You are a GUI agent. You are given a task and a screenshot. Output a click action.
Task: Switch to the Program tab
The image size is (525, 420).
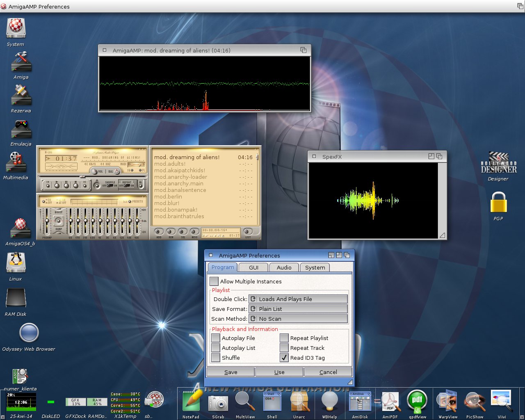223,267
